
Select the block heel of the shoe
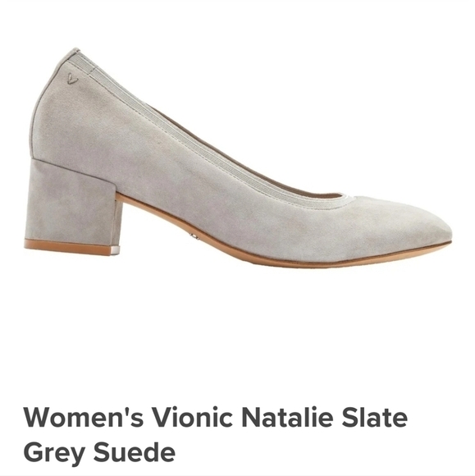tap(73, 207)
